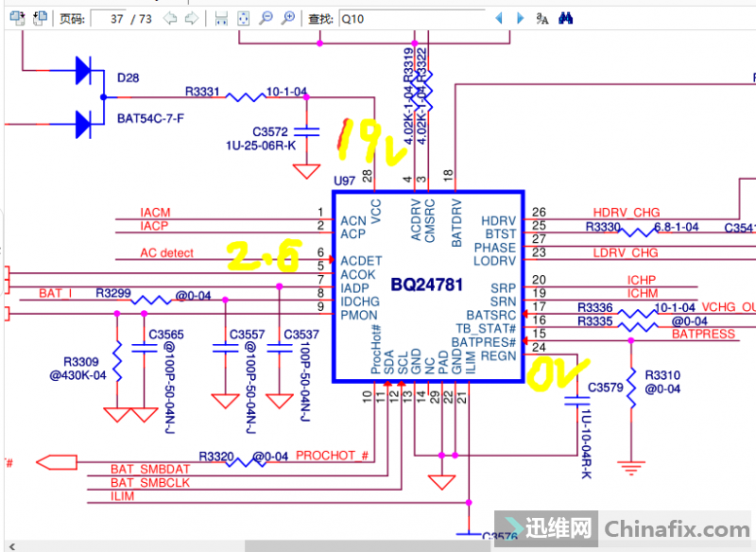Click the ICHP net label
The width and height of the screenshot is (756, 552).
click(642, 280)
